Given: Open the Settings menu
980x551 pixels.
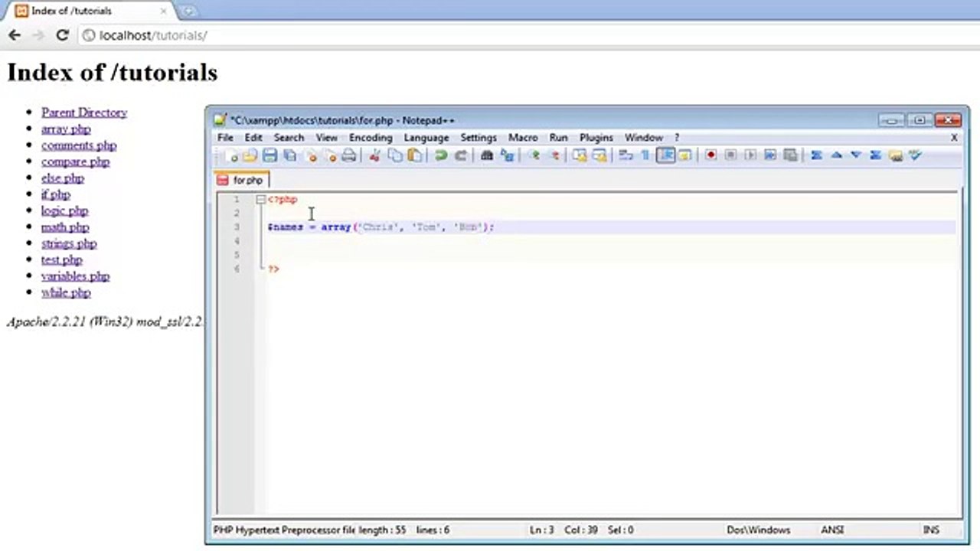Looking at the screenshot, I should tap(479, 138).
